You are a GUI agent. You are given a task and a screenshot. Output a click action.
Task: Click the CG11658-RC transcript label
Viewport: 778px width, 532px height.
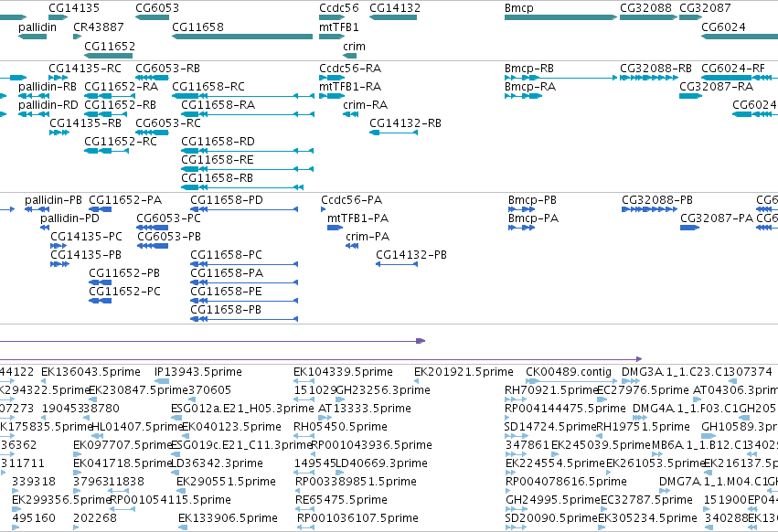208,86
